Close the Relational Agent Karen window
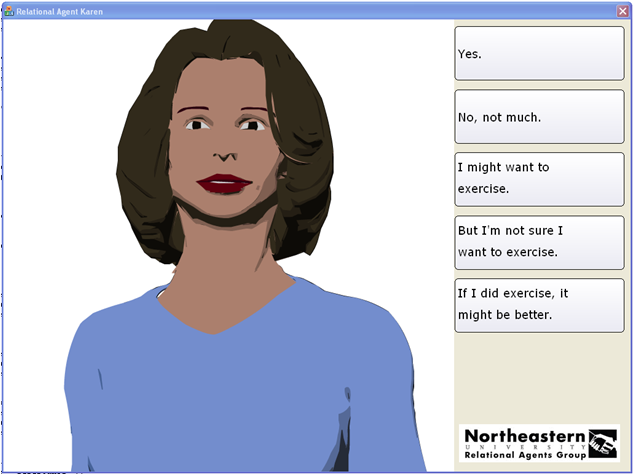The height and width of the screenshot is (475, 634). (x=622, y=11)
